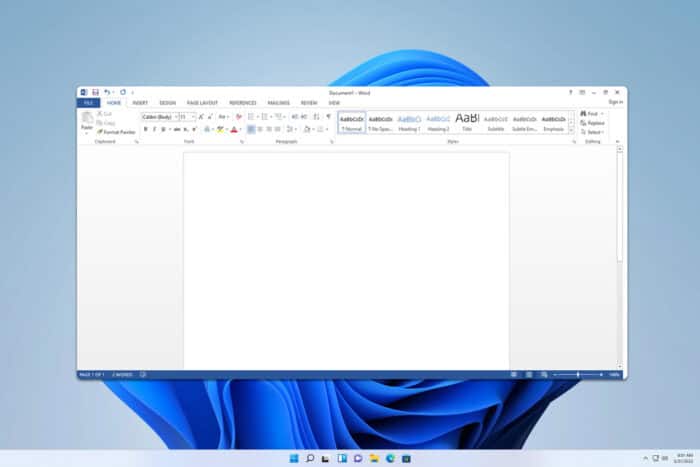Switch to the INSERT ribbon tab
Image resolution: width=700 pixels, height=467 pixels.
click(140, 102)
